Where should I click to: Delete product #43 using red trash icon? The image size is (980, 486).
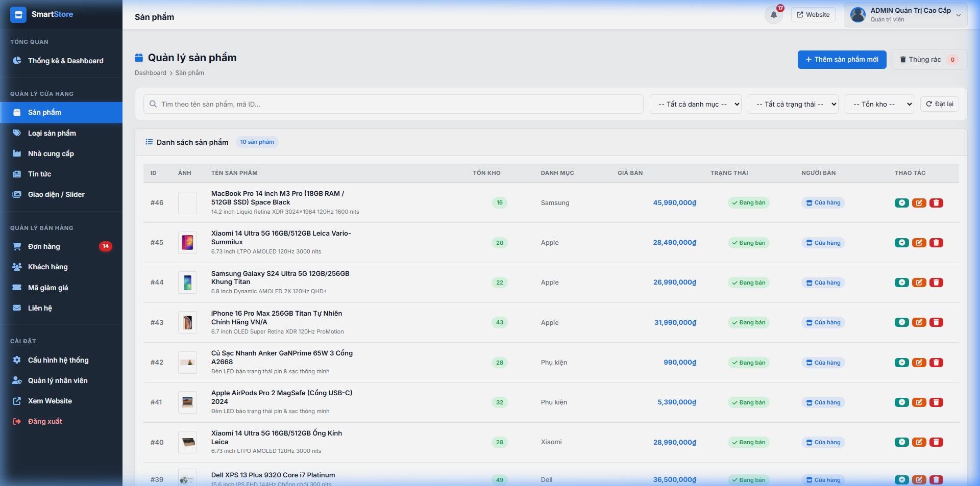click(936, 322)
